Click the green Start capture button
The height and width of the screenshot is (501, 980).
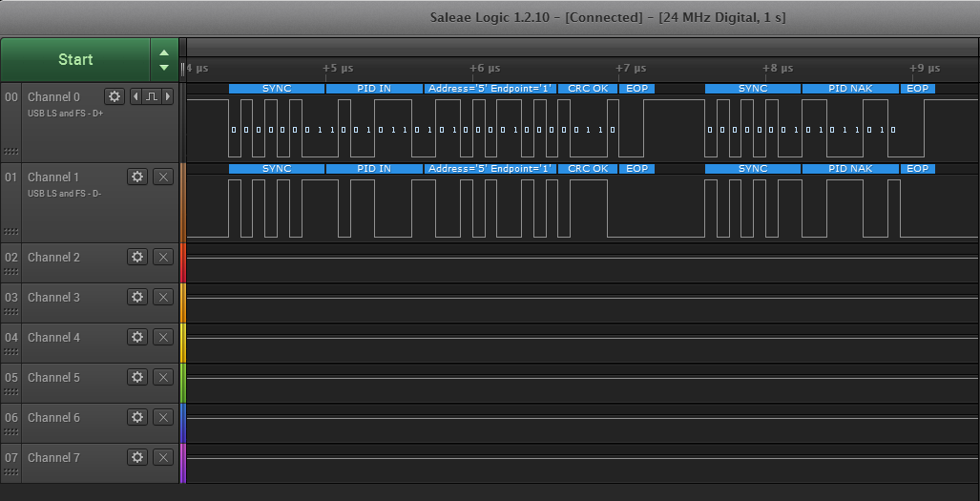pos(75,59)
